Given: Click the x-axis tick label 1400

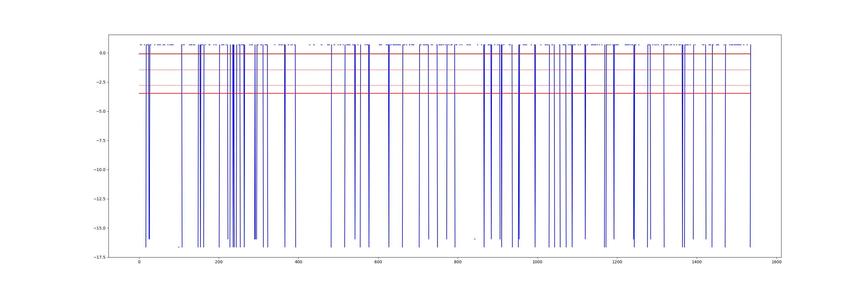Looking at the screenshot, I should pyautogui.click(x=697, y=262).
